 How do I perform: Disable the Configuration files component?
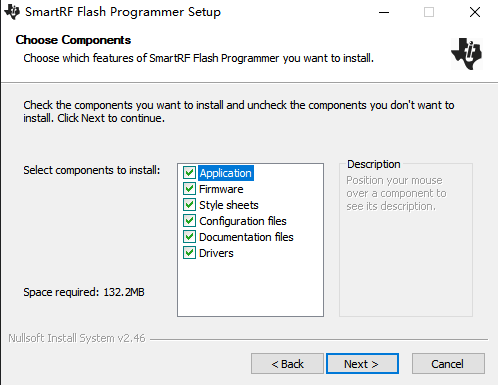tap(189, 221)
